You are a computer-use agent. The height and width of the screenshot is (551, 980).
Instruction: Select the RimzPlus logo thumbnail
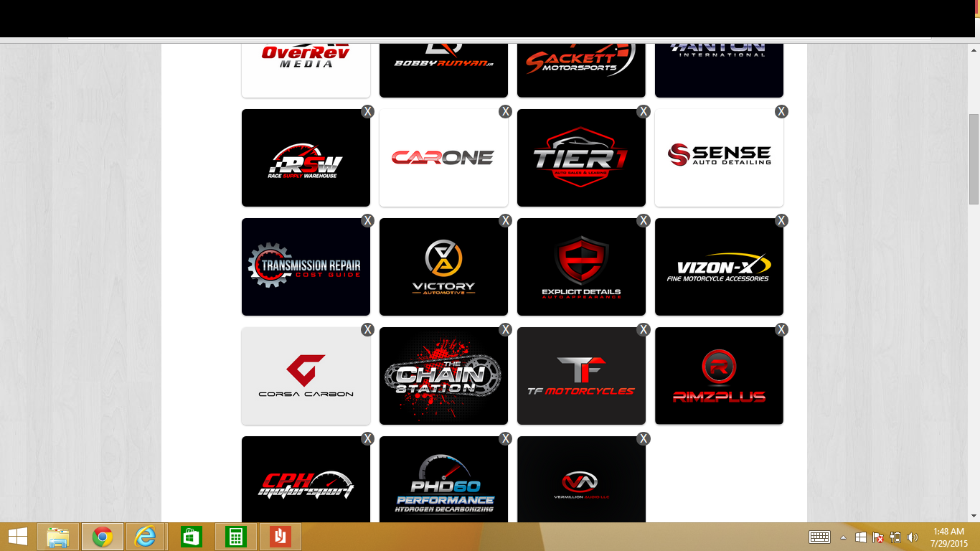[719, 376]
